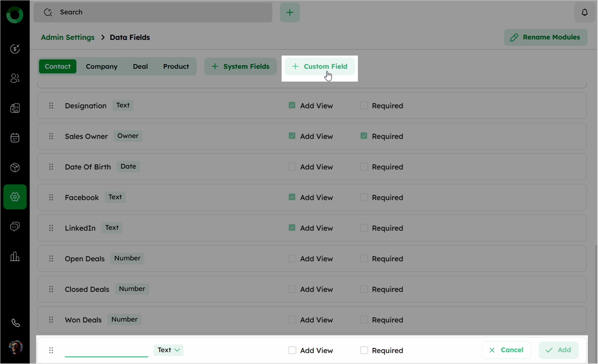Open the notifications bell
This screenshot has height=364, width=598.
tap(584, 12)
